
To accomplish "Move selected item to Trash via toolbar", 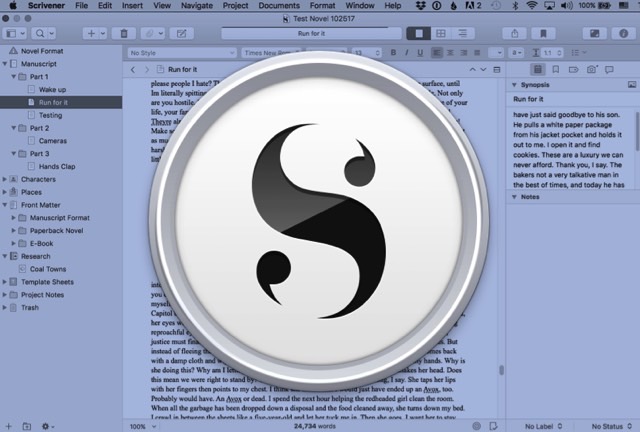I will 124,33.
